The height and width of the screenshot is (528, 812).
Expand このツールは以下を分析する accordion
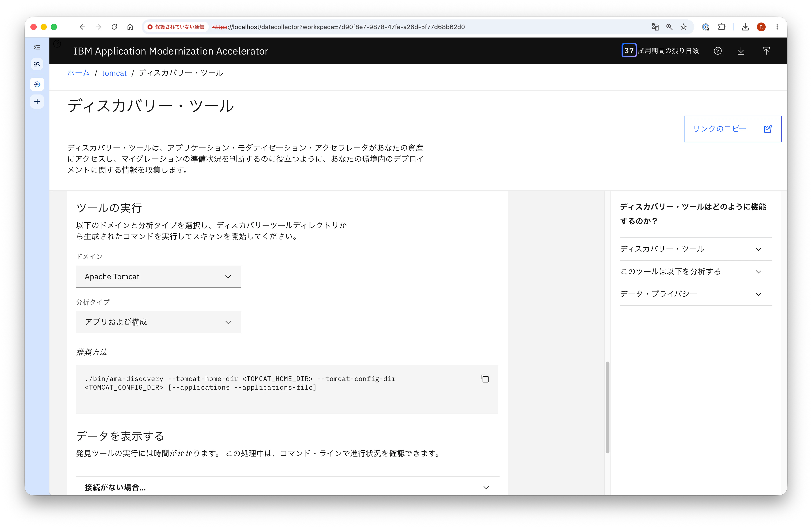point(695,272)
